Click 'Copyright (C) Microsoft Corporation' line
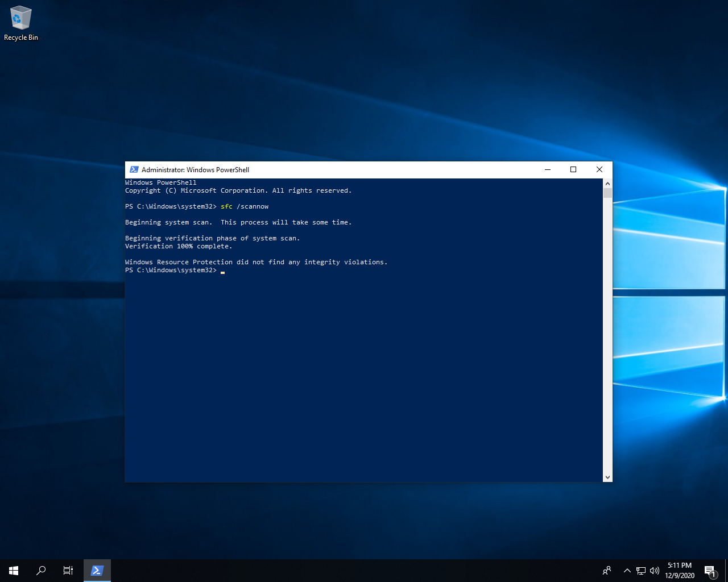The image size is (728, 582). pos(238,190)
